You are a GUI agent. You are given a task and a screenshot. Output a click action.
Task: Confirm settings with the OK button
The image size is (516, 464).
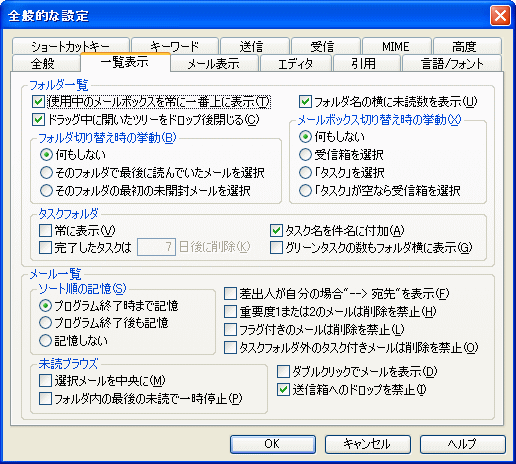[273, 444]
